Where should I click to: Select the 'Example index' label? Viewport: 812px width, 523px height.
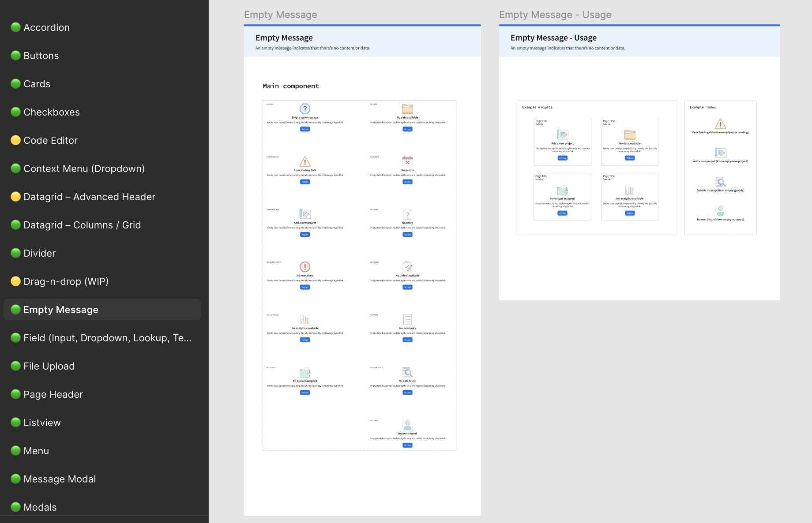coord(703,107)
